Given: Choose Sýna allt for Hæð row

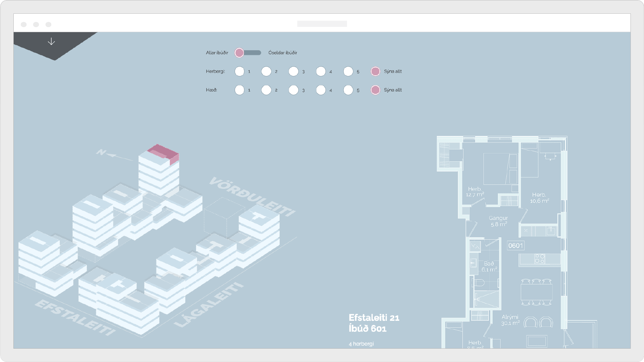Looking at the screenshot, I should (x=375, y=90).
